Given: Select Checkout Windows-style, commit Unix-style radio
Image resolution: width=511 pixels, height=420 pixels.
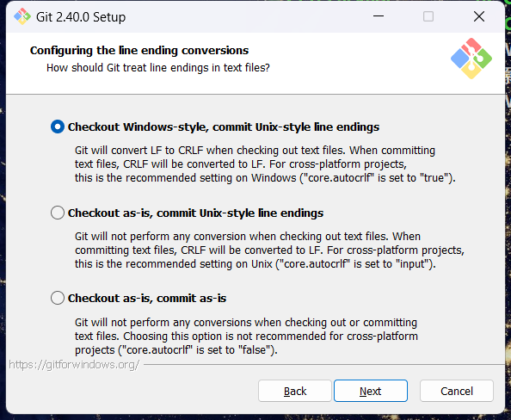Looking at the screenshot, I should (58, 127).
